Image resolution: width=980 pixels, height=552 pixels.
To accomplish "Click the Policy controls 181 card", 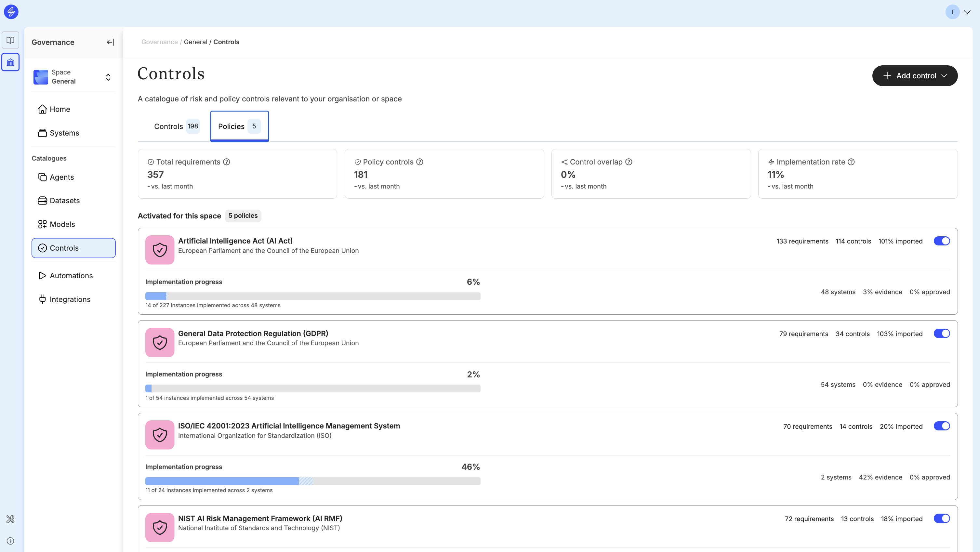I will tap(444, 174).
